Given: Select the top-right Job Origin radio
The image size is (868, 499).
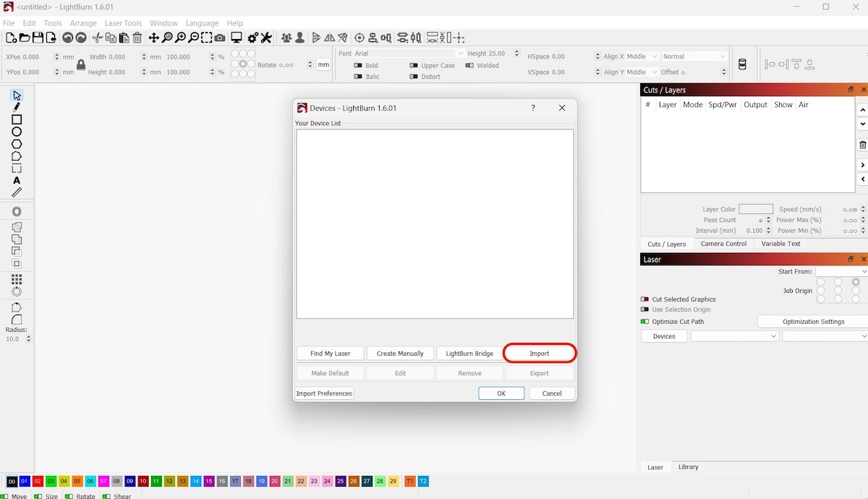Looking at the screenshot, I should coord(856,282).
